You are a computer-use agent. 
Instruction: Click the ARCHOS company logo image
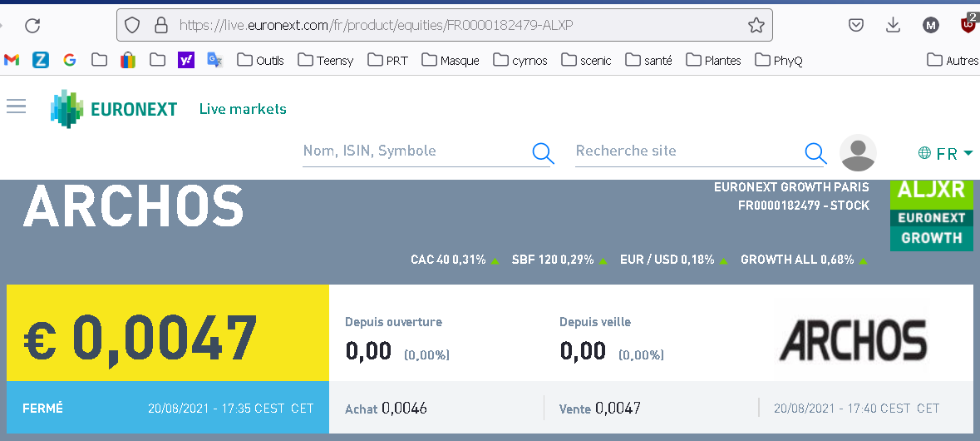click(853, 339)
